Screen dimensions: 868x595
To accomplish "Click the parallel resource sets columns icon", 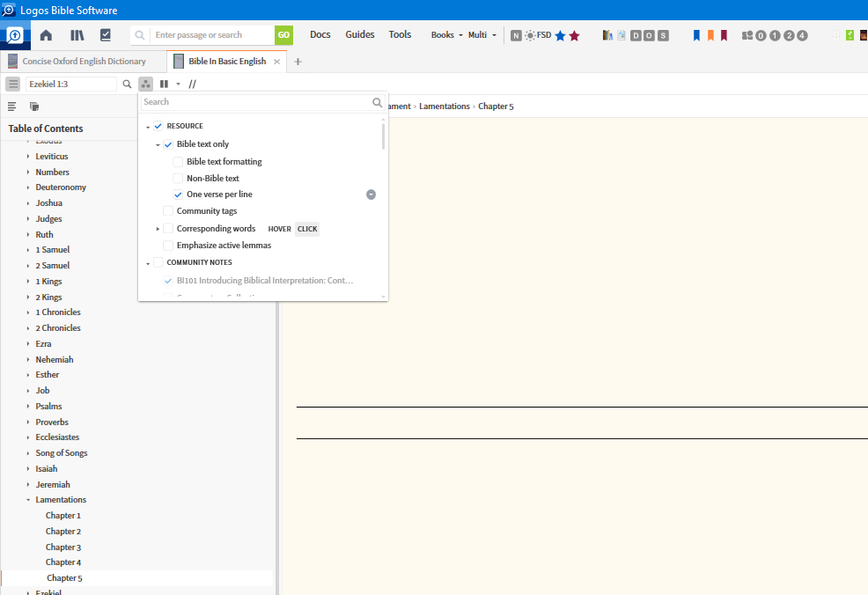I will tap(164, 84).
